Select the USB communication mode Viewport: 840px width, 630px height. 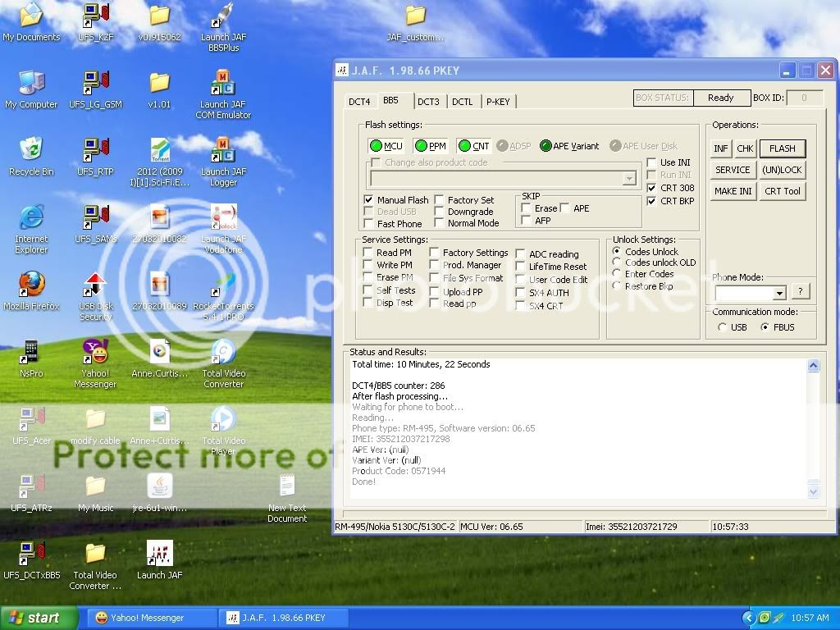click(722, 327)
